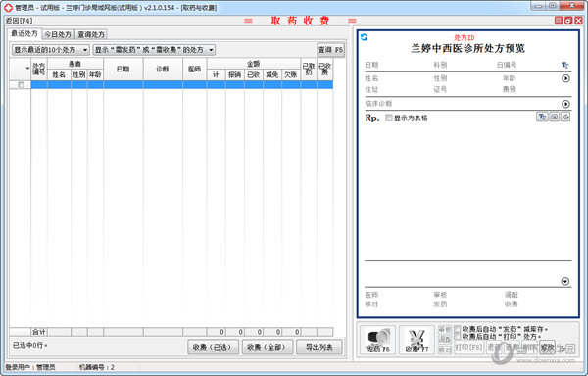The height and width of the screenshot is (376, 588).
Task: Click the 收费（已选） button
Action: [213, 347]
